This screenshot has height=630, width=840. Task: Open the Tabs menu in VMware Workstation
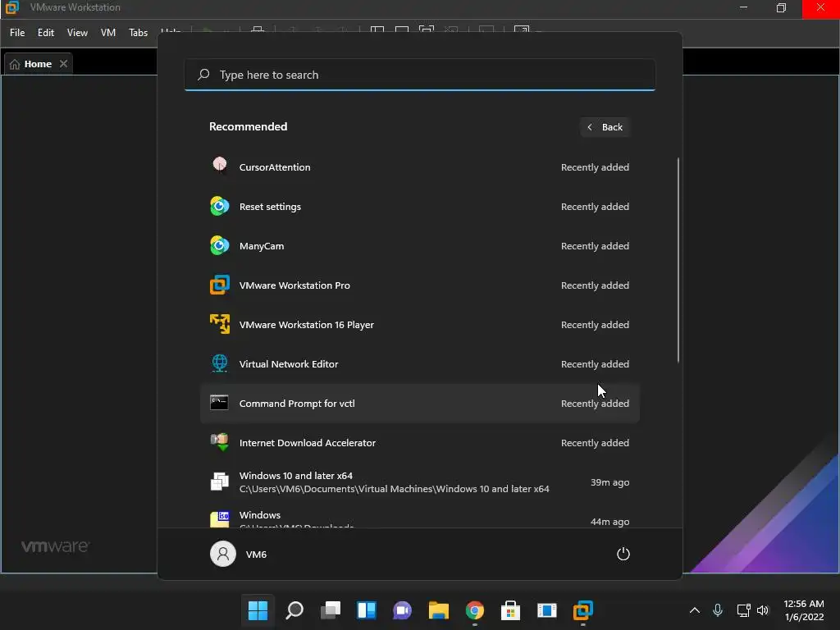pos(138,33)
